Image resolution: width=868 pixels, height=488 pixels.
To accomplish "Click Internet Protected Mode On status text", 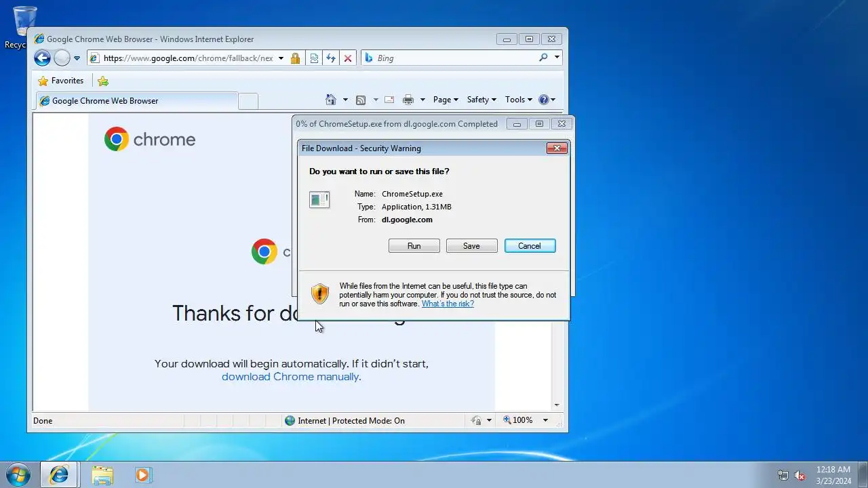I will [351, 421].
